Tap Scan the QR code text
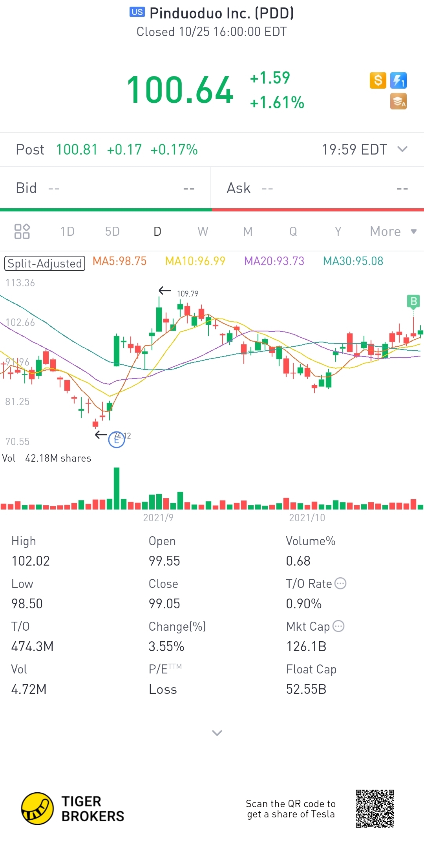The height and width of the screenshot is (868, 424). [291, 809]
